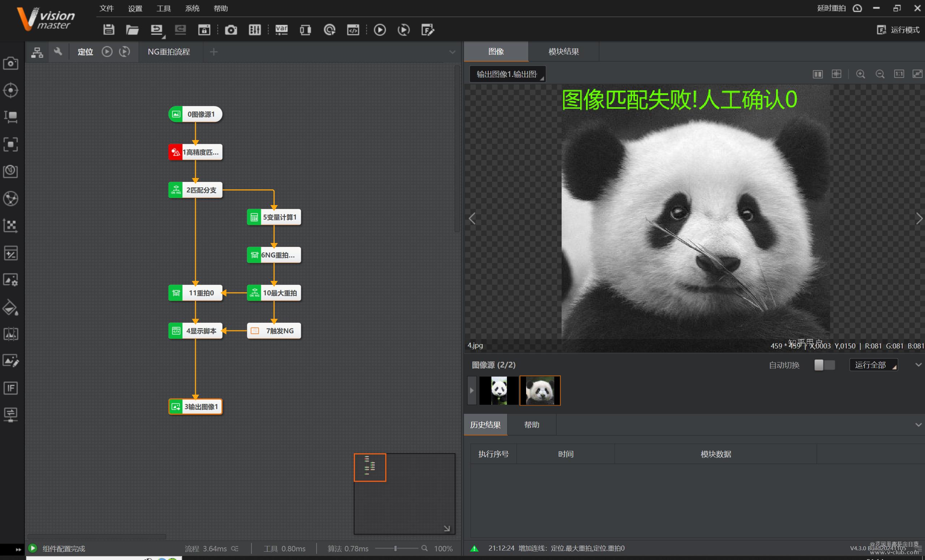
Task: Open the communication tool at sidebar bottom
Action: tap(10, 415)
